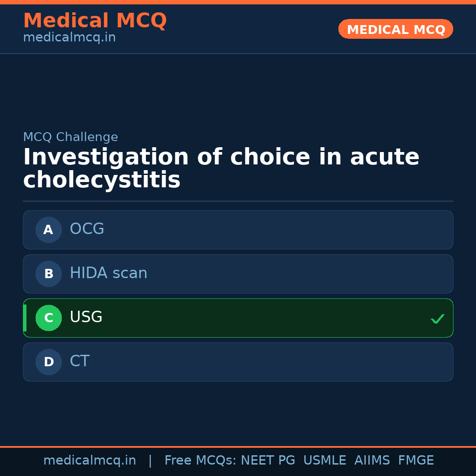476x476 pixels.
Task: Click the green highlight bar beside USG
Action: (x=24, y=318)
